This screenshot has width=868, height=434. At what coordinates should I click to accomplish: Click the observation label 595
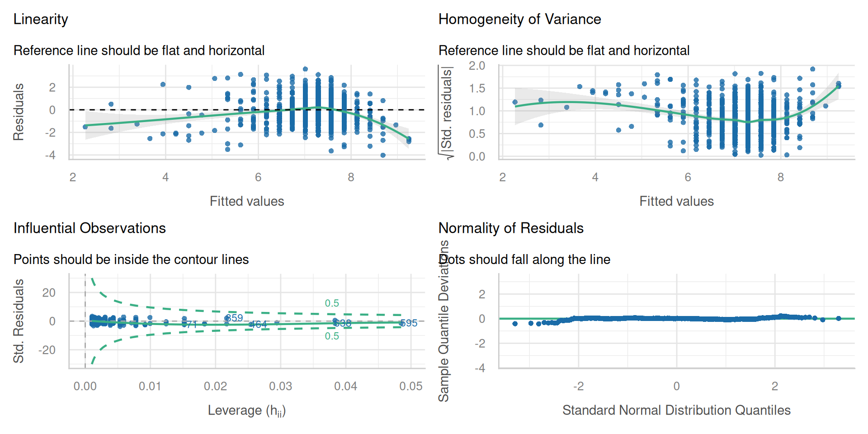pos(409,323)
